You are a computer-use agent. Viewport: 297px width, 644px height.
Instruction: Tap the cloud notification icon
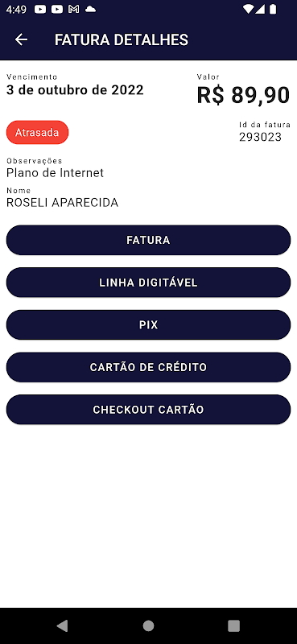(x=90, y=9)
